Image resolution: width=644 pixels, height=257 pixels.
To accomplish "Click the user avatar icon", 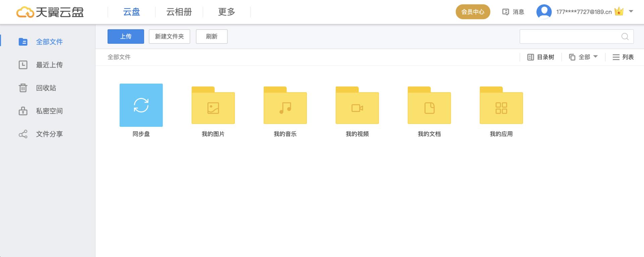I will click(544, 12).
